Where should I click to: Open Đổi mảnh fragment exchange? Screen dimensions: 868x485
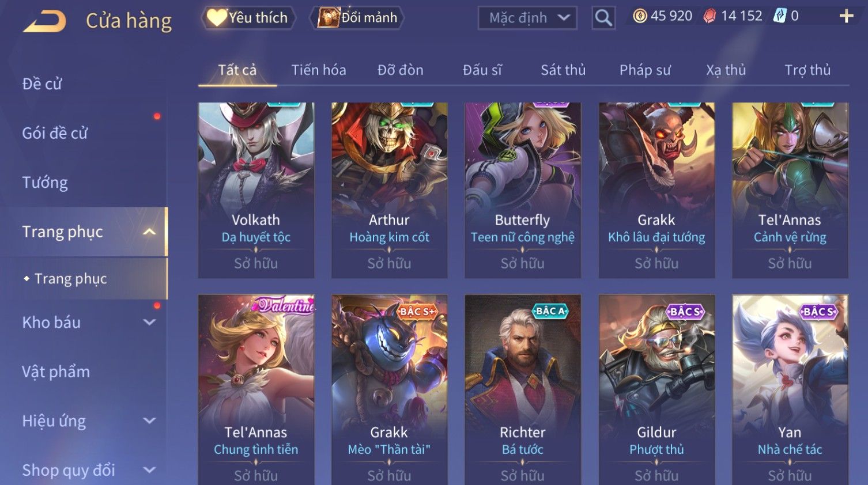357,18
